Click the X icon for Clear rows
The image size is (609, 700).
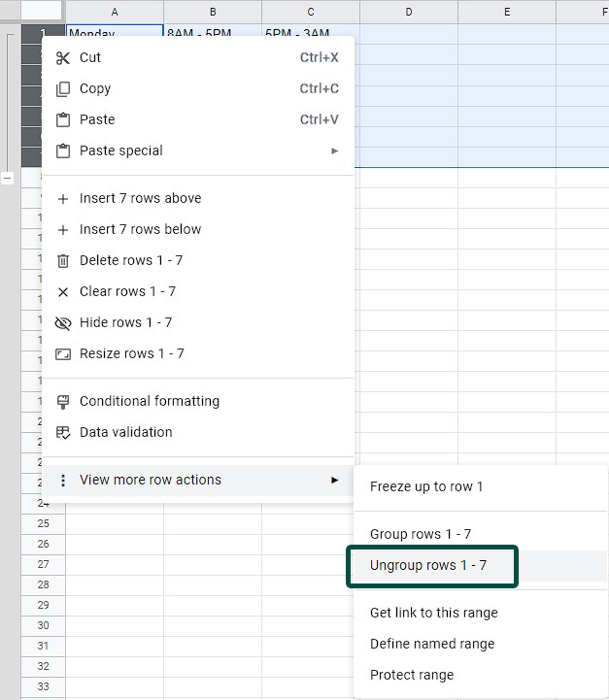63,291
